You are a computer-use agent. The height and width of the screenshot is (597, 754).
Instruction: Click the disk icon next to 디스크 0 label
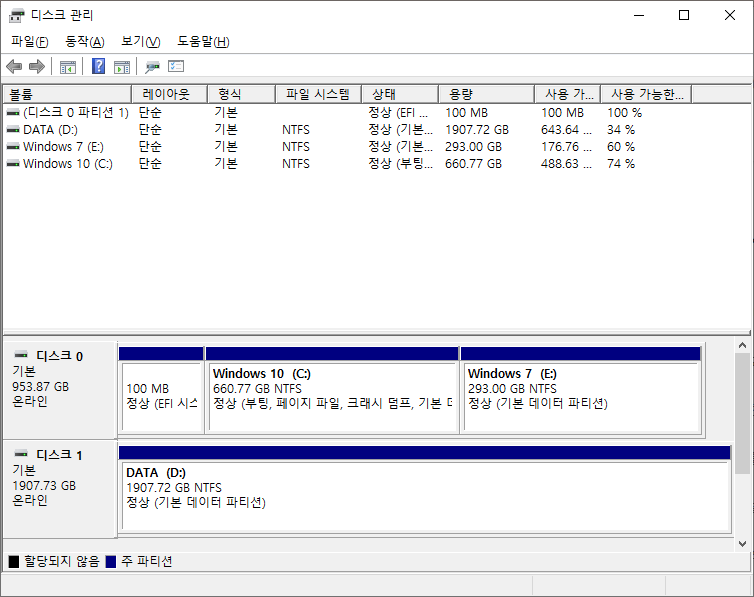(x=21, y=355)
